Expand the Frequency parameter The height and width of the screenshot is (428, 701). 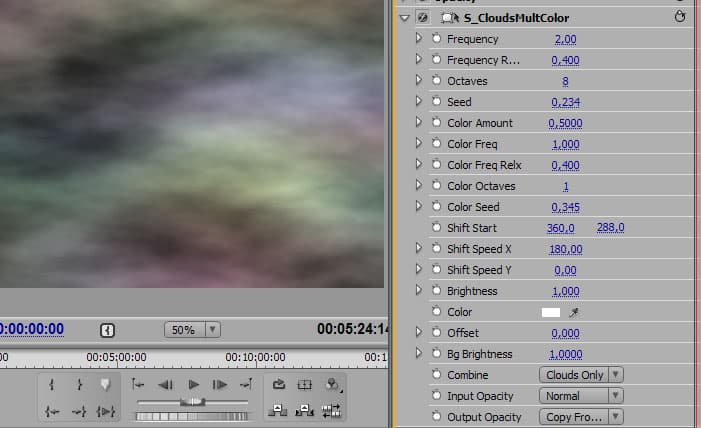(418, 38)
